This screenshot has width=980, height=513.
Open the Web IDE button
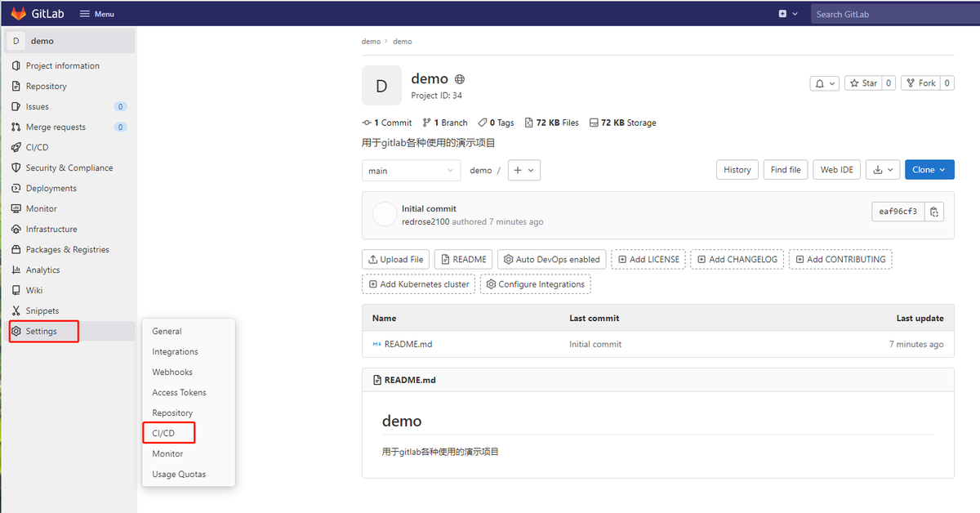pyautogui.click(x=837, y=170)
